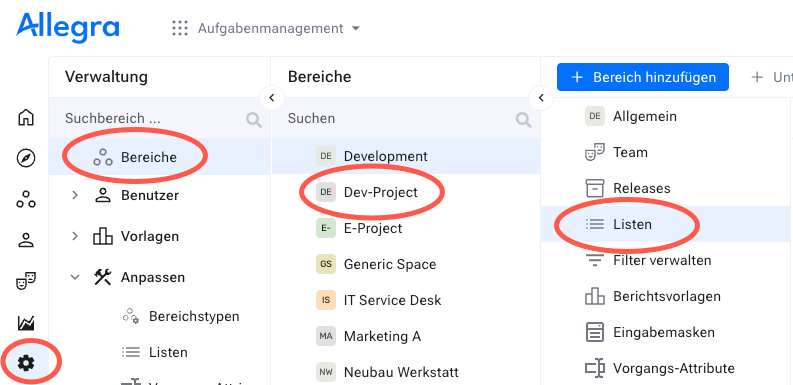This screenshot has height=385, width=793.
Task: Open Eingabemasken
Action: [x=664, y=332]
